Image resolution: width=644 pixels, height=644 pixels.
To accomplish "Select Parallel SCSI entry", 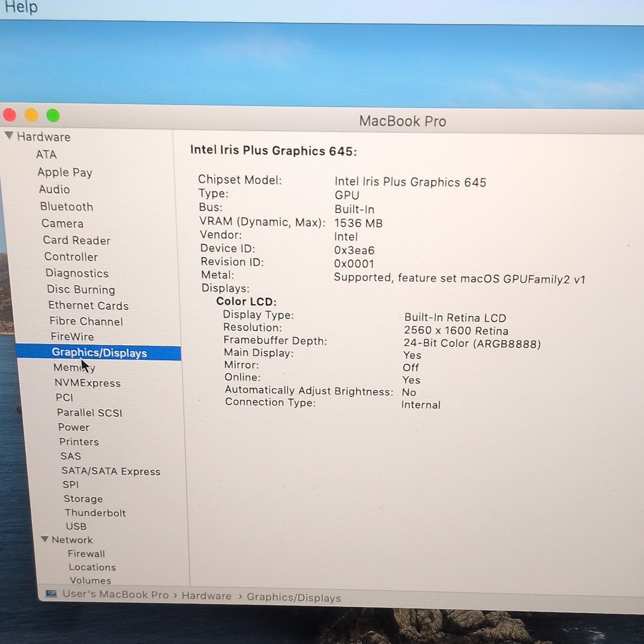I will click(90, 413).
